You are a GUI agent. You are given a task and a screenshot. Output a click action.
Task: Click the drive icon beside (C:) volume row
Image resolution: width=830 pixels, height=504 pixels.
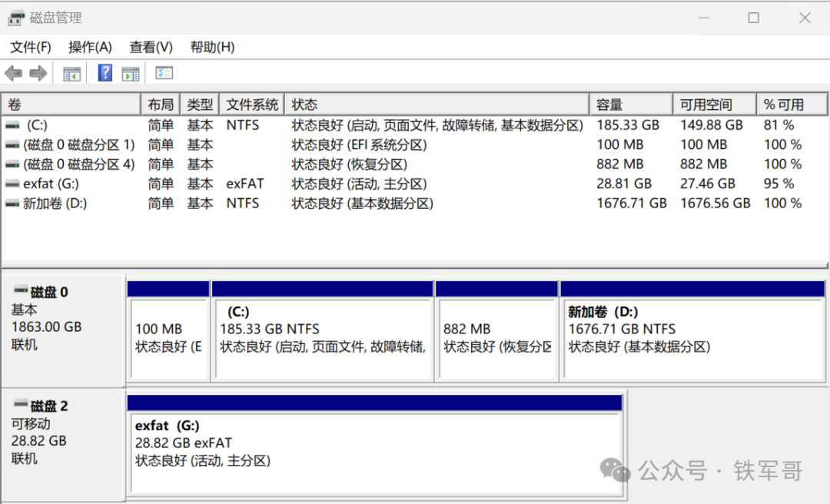pyautogui.click(x=12, y=125)
